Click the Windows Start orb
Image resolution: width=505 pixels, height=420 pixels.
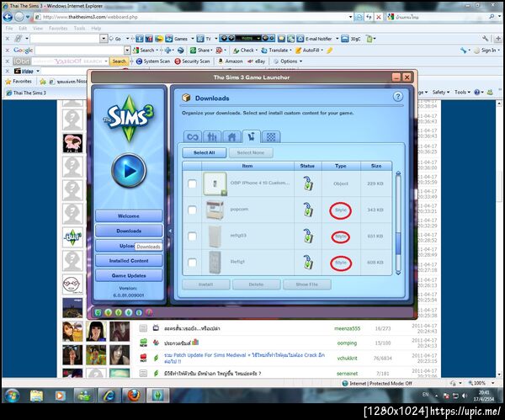pos(13,396)
